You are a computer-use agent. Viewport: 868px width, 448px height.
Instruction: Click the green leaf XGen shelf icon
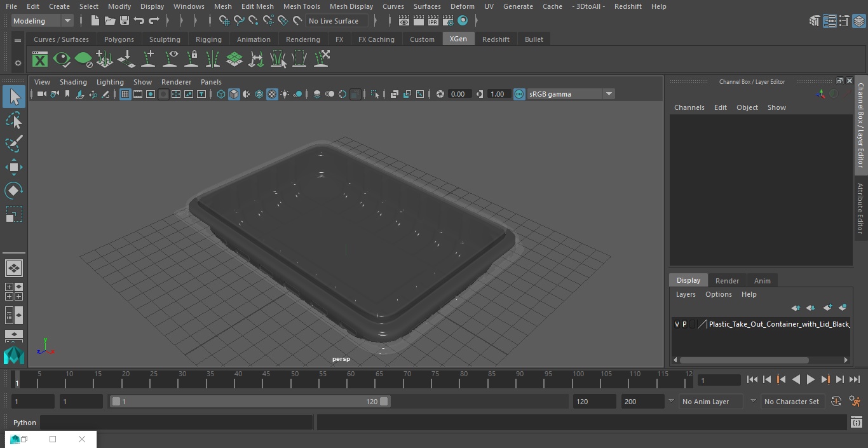pos(83,60)
